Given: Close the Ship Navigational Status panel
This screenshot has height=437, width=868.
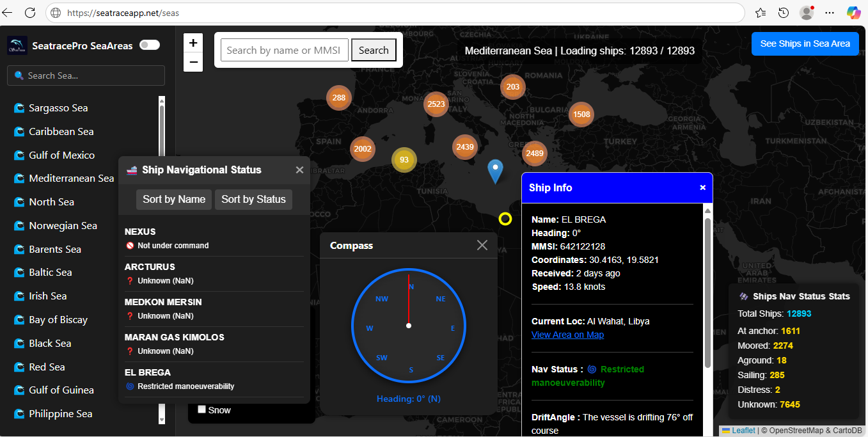Looking at the screenshot, I should [x=299, y=170].
